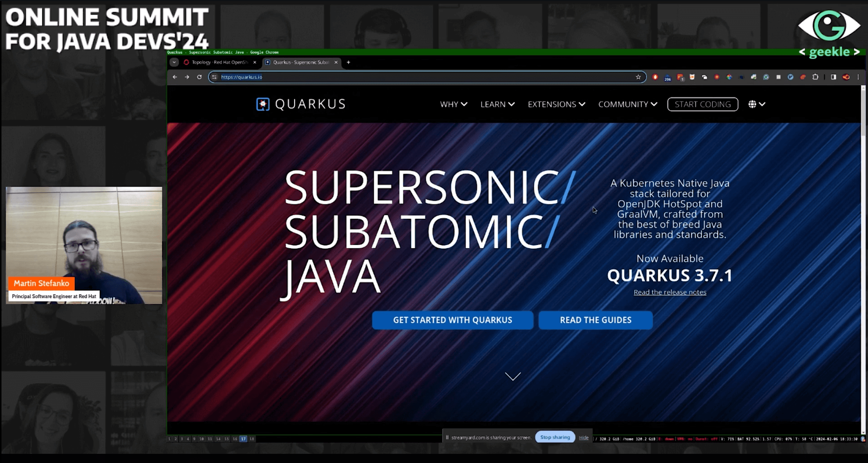This screenshot has height=463, width=868.
Task: Hide the screen sharing notification
Action: click(x=584, y=437)
